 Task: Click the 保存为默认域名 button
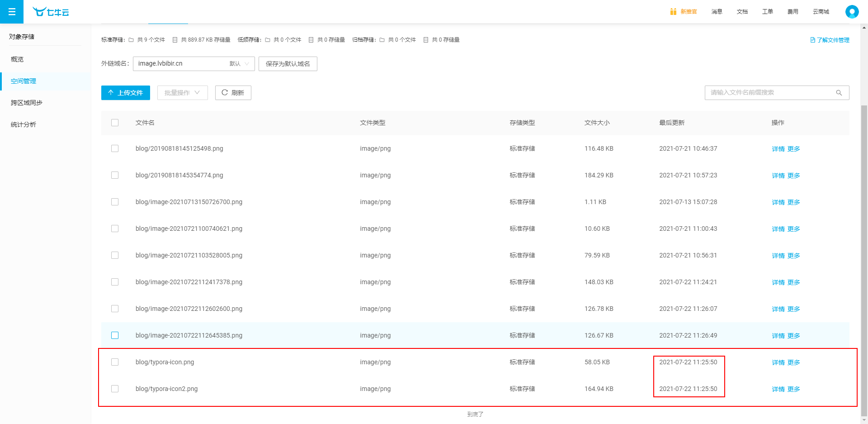pyautogui.click(x=288, y=64)
